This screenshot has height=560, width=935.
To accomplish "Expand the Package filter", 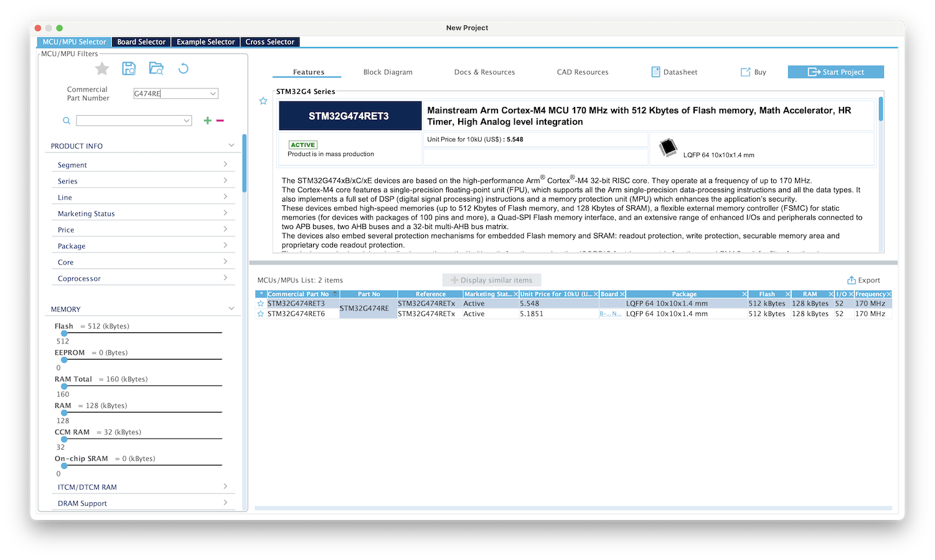I will (x=143, y=246).
